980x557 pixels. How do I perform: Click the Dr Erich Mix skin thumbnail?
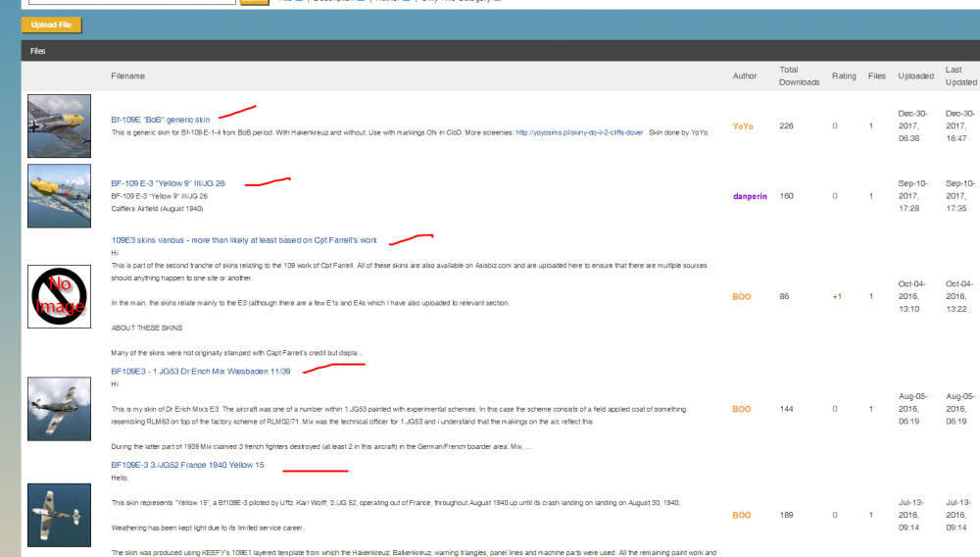tap(59, 408)
